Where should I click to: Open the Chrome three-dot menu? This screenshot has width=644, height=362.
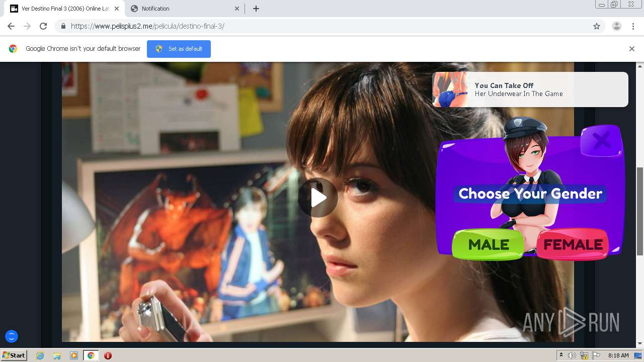coord(633,26)
